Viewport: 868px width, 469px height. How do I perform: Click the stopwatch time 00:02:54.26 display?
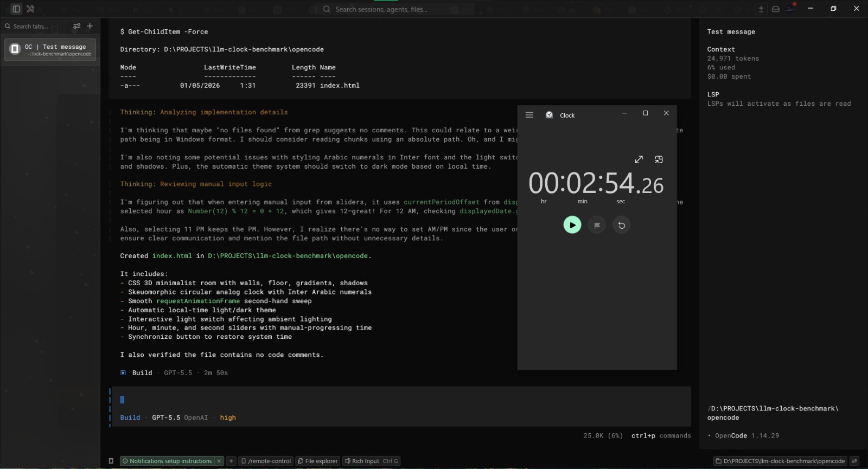596,183
